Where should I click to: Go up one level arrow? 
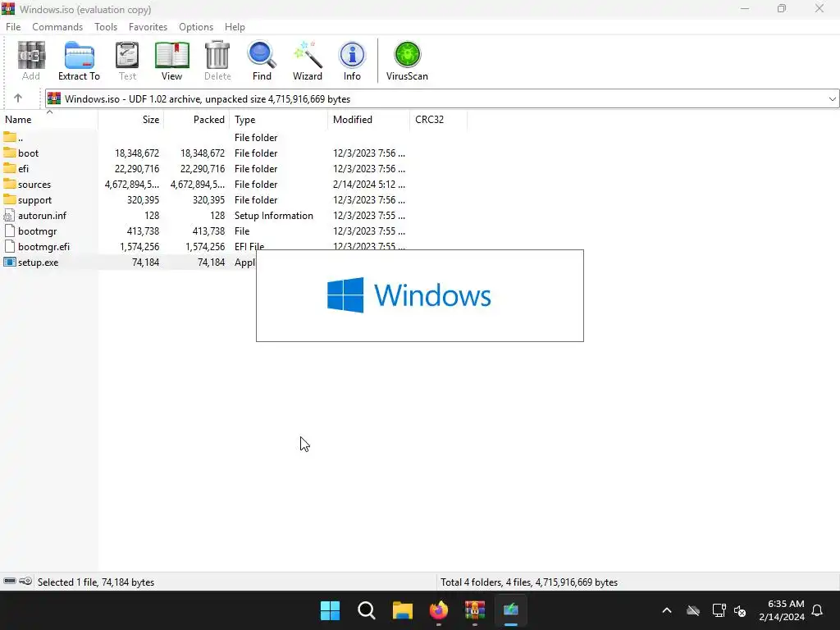[18, 98]
